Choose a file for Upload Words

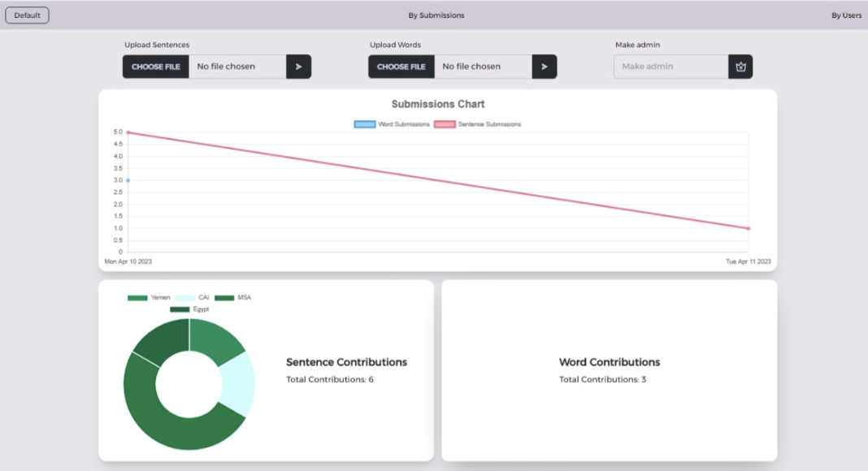coord(401,67)
